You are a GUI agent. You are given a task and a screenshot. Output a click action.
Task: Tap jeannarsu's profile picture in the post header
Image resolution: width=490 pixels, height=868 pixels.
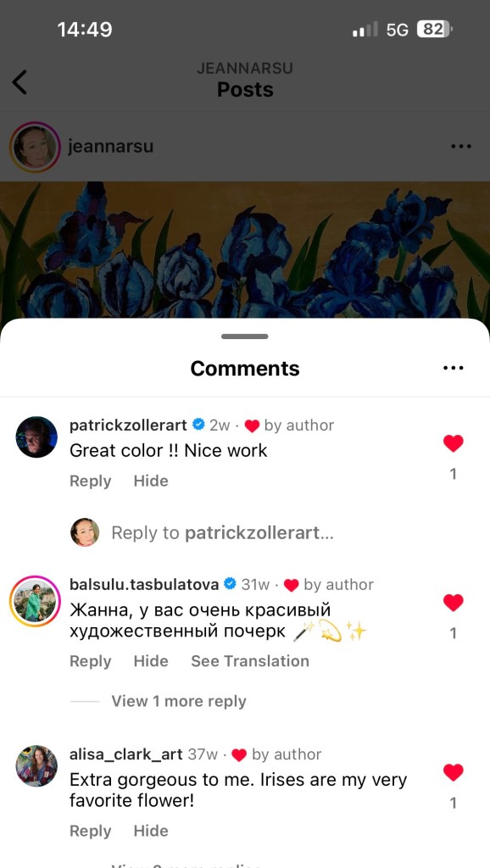click(x=35, y=147)
